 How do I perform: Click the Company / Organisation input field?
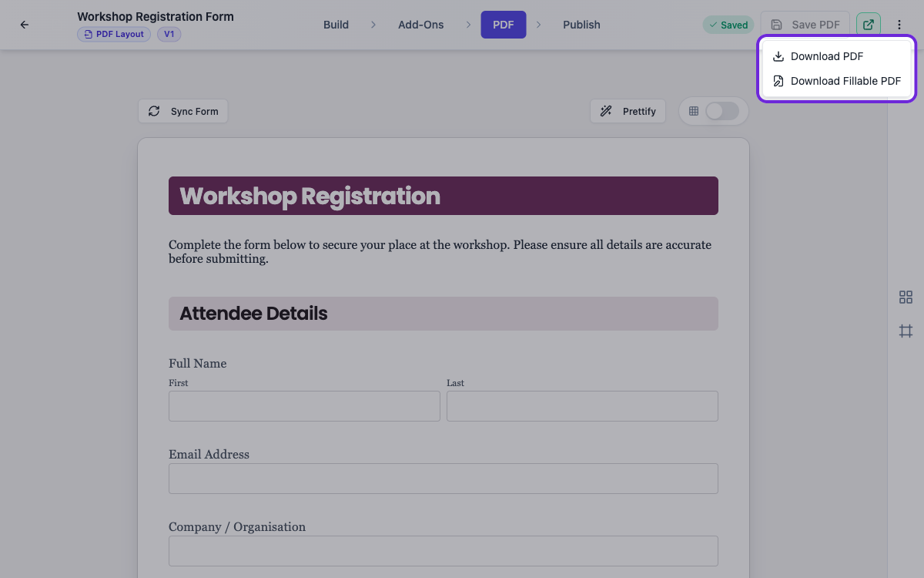[444, 551]
